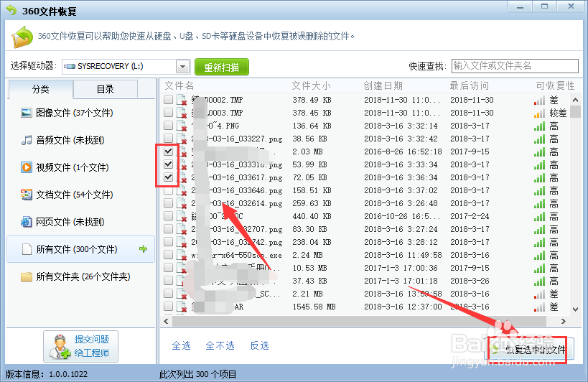The height and width of the screenshot is (382, 588).
Task: Click the USB drive icon in drive selector
Action: (x=70, y=66)
